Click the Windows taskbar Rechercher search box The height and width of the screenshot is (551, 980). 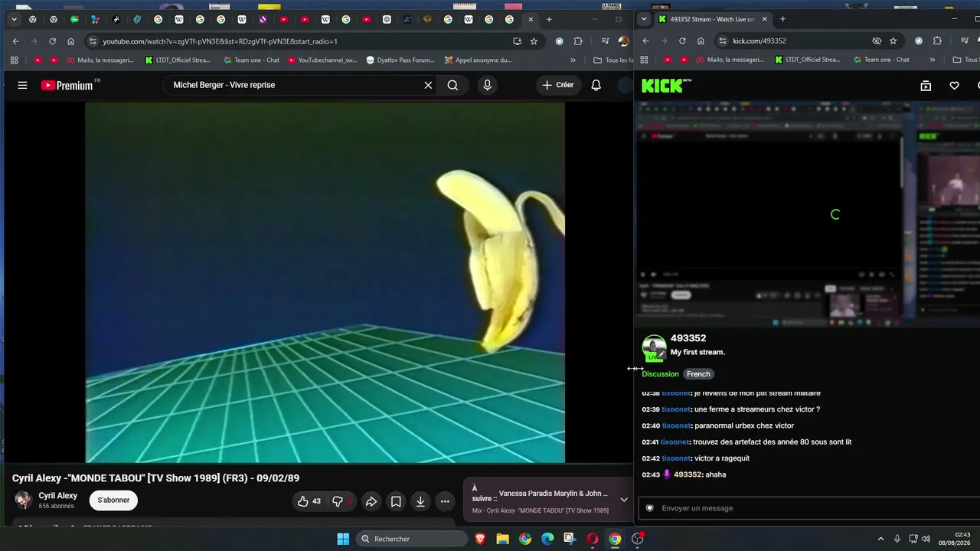click(x=412, y=539)
